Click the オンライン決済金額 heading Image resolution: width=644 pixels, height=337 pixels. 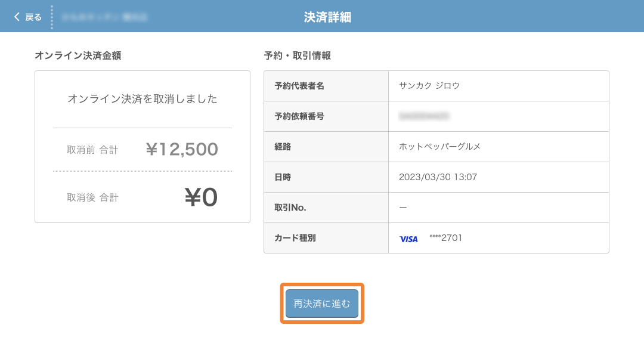tap(78, 55)
